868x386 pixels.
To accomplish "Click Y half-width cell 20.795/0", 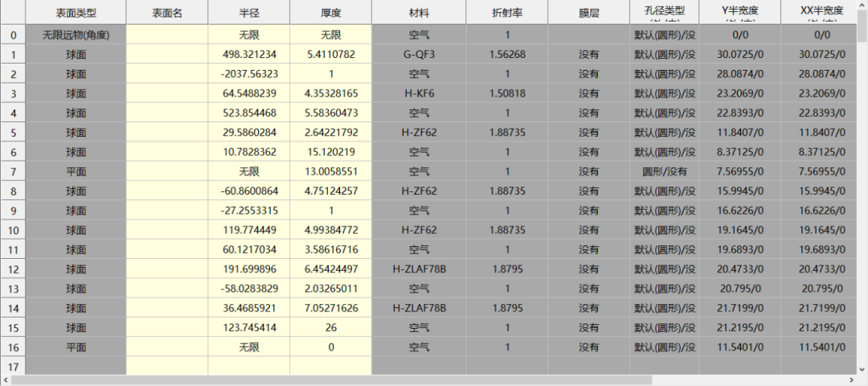I will pos(739,289).
